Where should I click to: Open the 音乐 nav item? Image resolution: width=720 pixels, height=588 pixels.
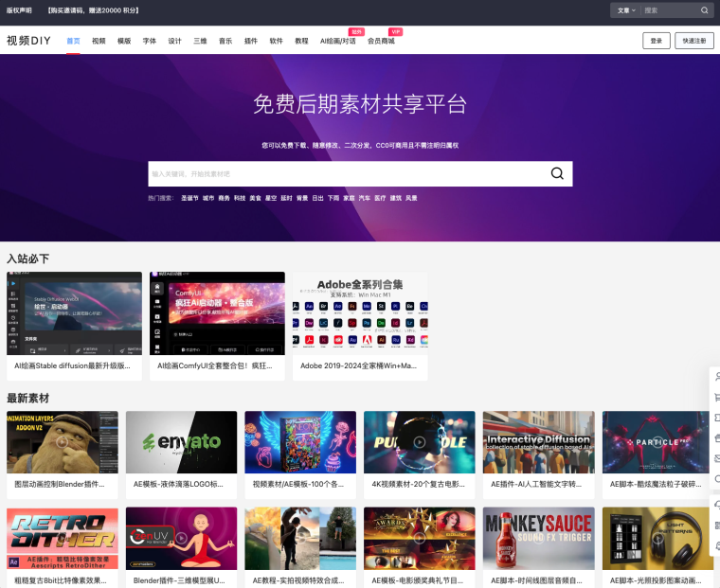coord(225,41)
